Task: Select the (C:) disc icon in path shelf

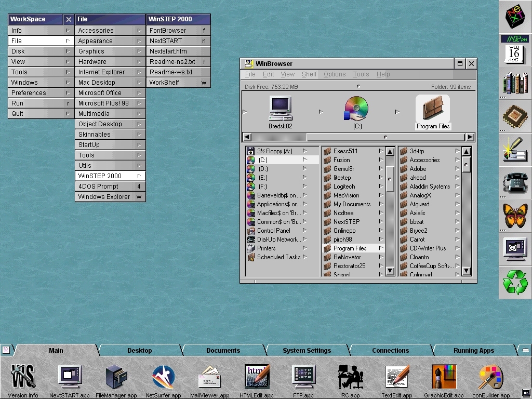Action: (357, 112)
